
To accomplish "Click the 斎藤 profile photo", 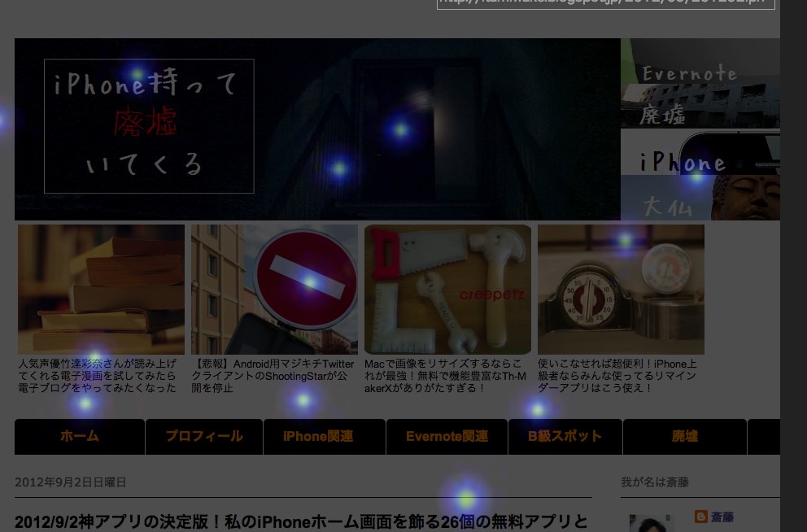I will 652,523.
